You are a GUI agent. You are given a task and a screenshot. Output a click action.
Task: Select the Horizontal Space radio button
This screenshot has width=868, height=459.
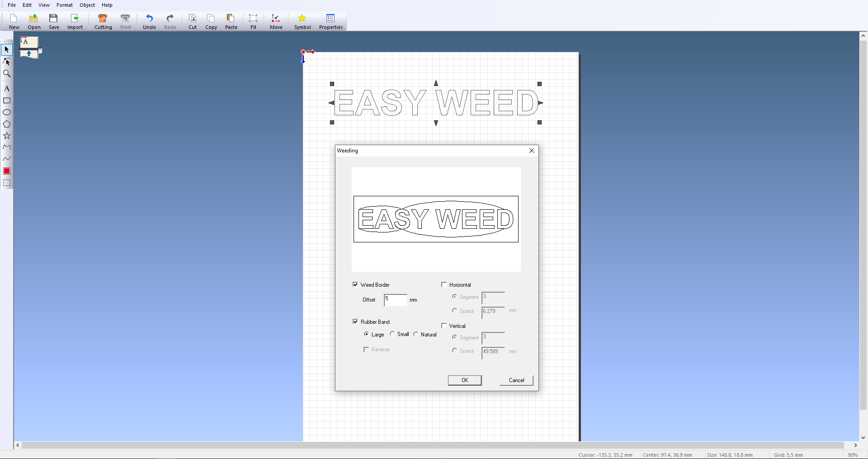pos(454,311)
